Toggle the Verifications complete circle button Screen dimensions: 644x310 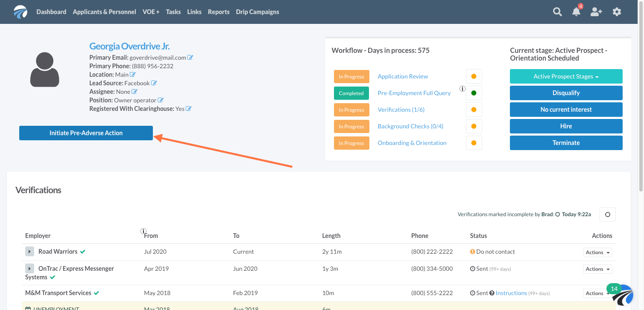point(608,214)
